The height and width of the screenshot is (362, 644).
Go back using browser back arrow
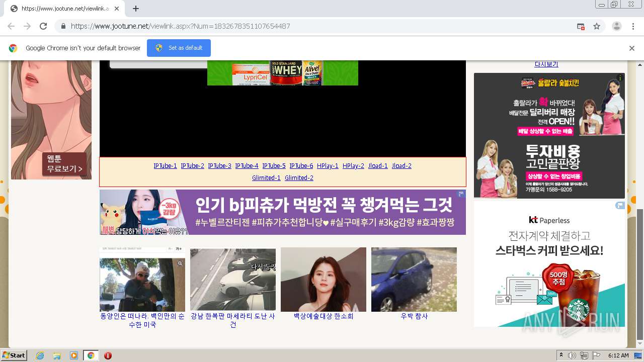(11, 26)
